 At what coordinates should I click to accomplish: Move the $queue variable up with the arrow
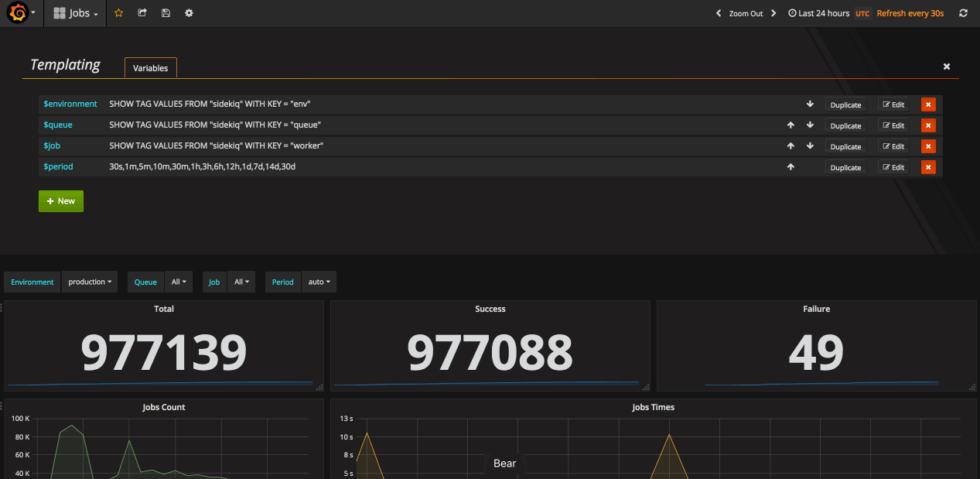point(790,125)
